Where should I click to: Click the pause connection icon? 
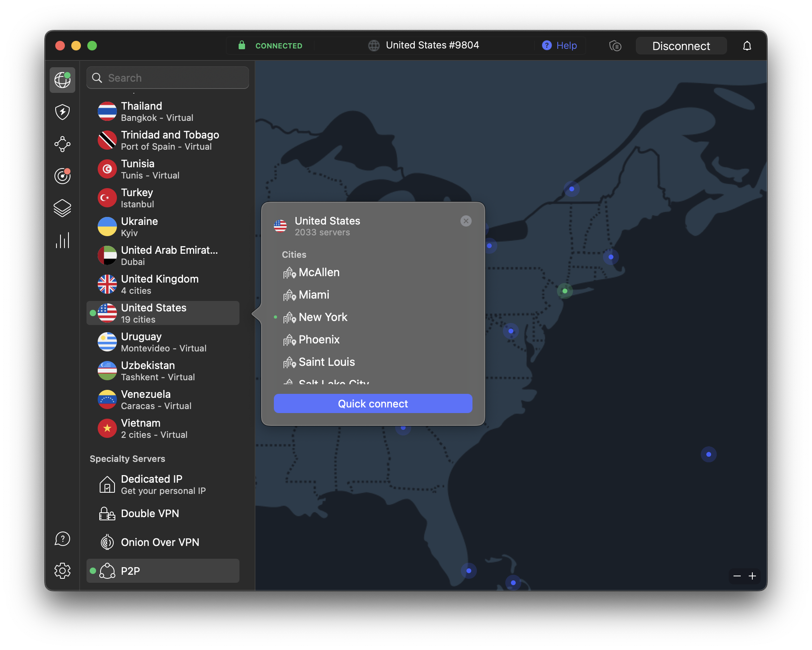click(x=615, y=46)
